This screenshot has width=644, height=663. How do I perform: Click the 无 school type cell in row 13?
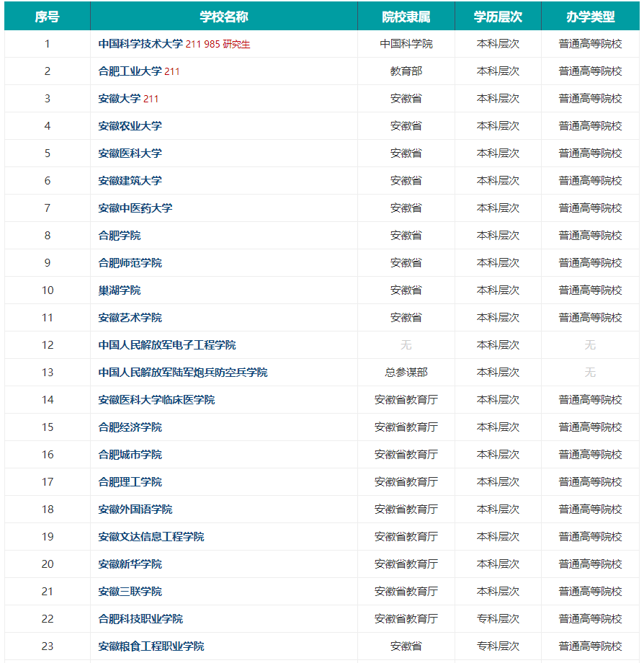(x=591, y=373)
